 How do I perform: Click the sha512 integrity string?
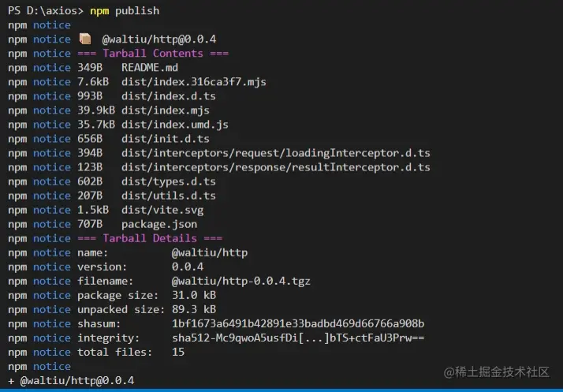coord(298,338)
